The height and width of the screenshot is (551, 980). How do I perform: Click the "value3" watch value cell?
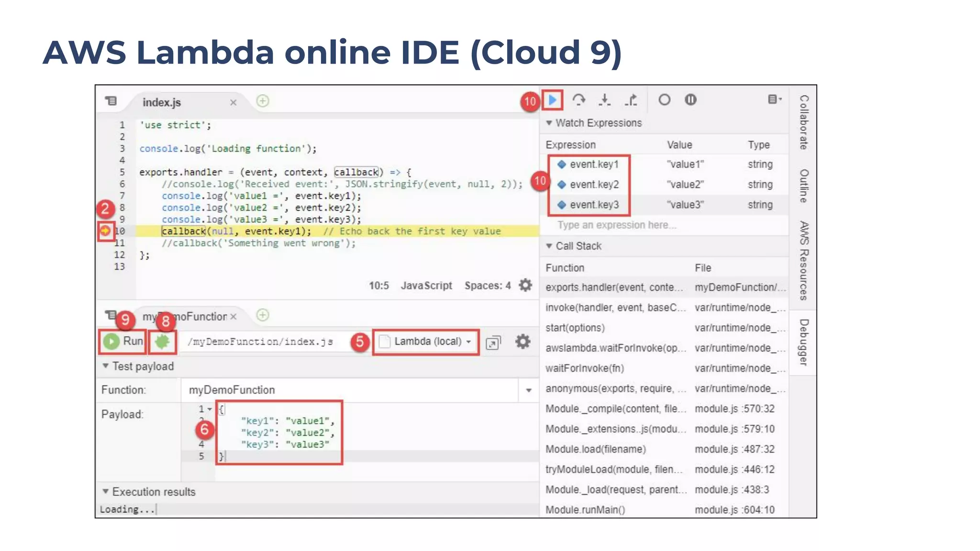coord(685,205)
